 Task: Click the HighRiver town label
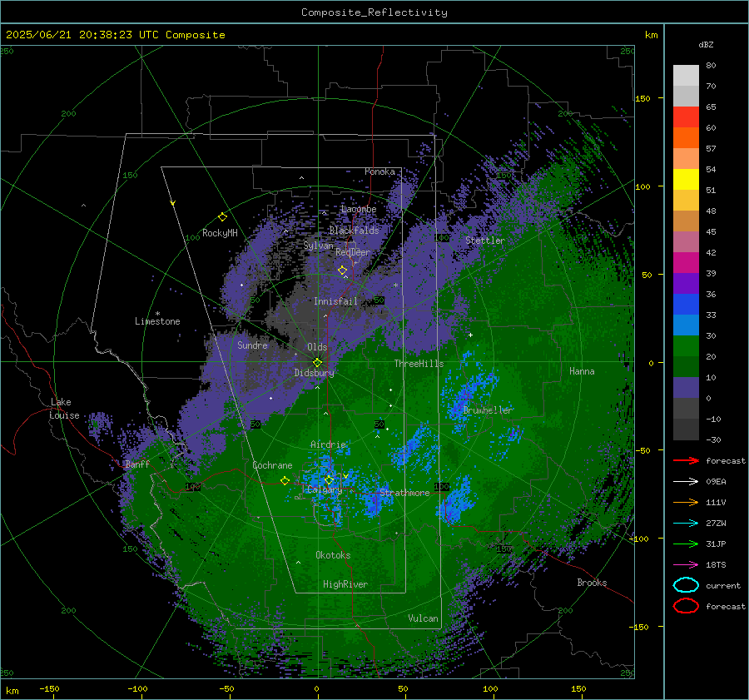[x=345, y=584]
